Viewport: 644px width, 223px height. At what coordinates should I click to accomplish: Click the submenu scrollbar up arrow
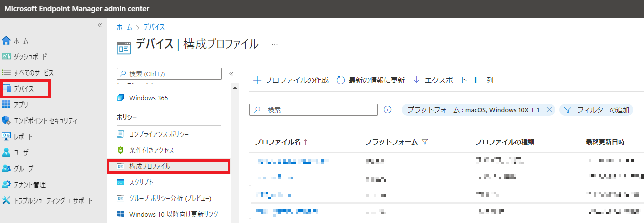tap(234, 87)
